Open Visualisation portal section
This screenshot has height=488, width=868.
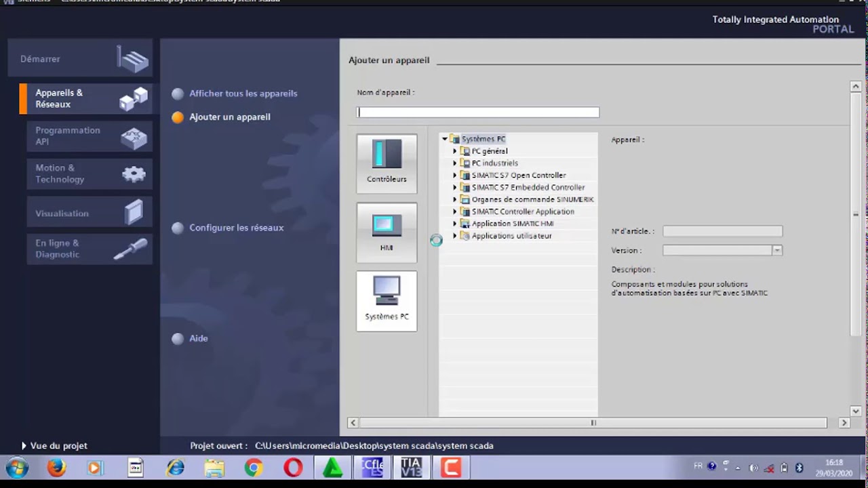tap(90, 213)
